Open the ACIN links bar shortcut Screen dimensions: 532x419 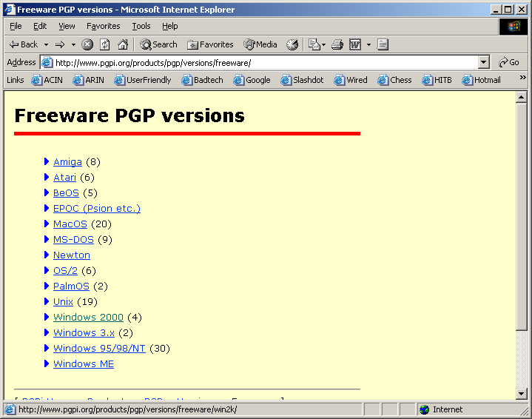pos(47,80)
